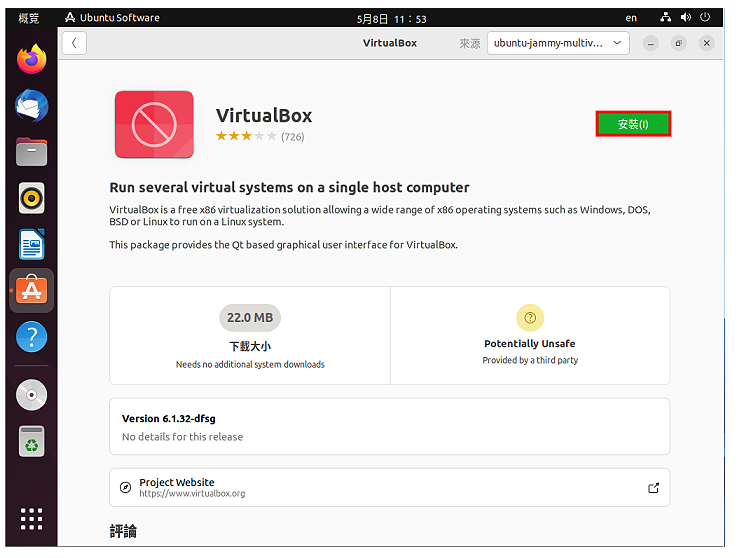Viewport: 745px width, 558px height.
Task: Click the external link icon for Project Website
Action: coord(653,488)
